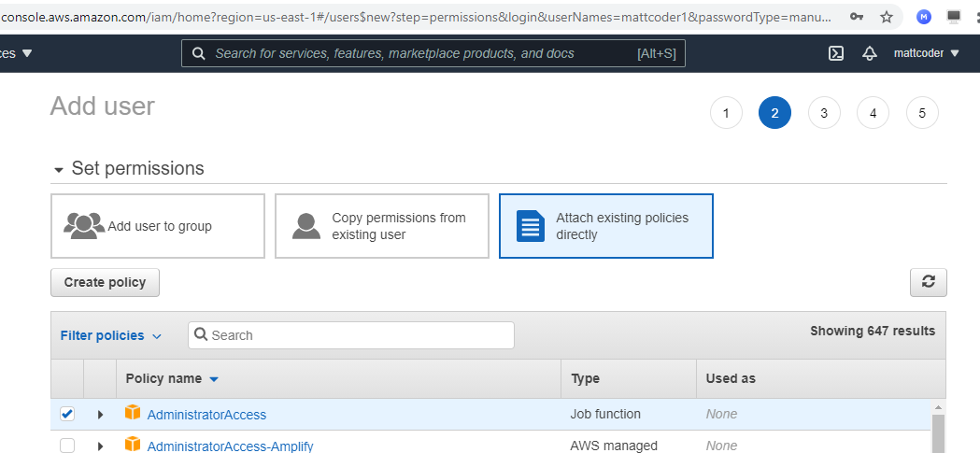This screenshot has height=453, width=980.
Task: Expand the AdministratorAccess policy row
Action: point(100,415)
